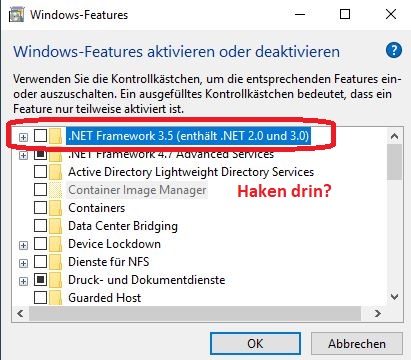Expand the Device Lockdown node

pyautogui.click(x=23, y=245)
